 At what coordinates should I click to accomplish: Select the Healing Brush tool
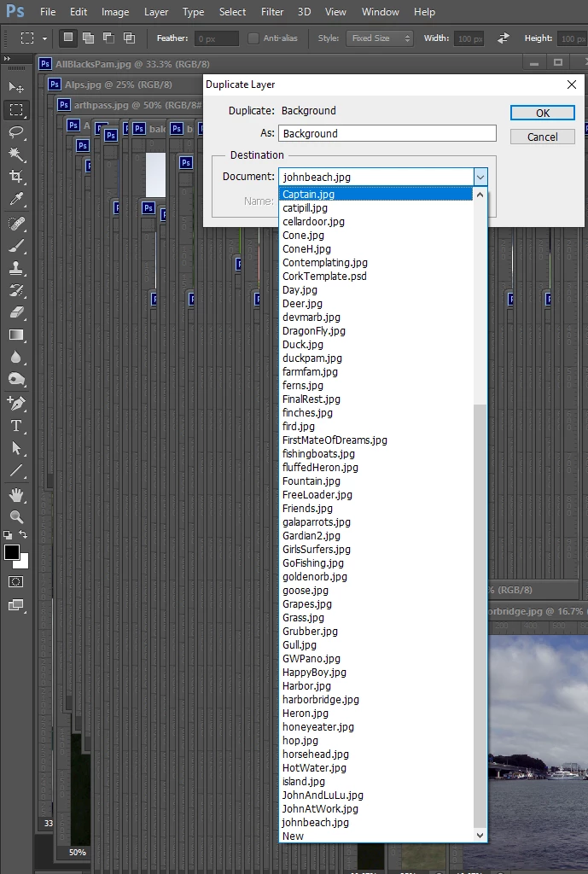coord(16,224)
